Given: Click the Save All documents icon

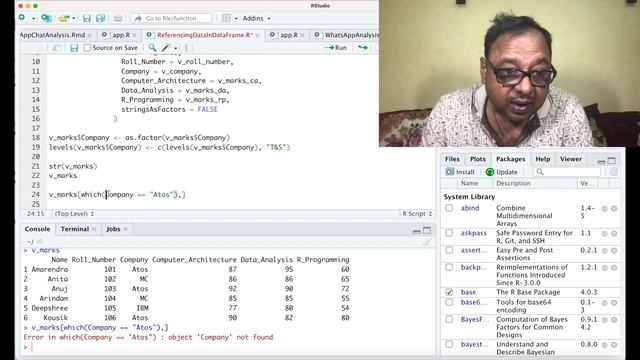Looking at the screenshot, I should point(100,18).
